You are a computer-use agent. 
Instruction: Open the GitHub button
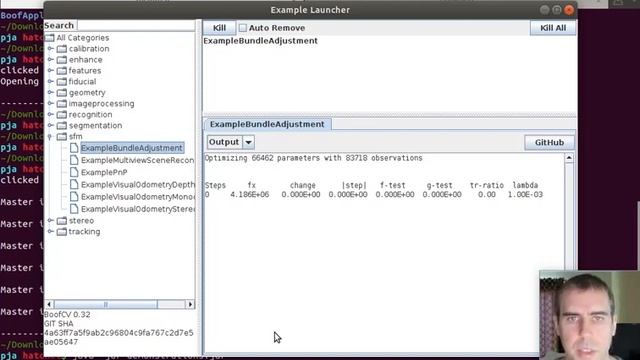tap(549, 142)
